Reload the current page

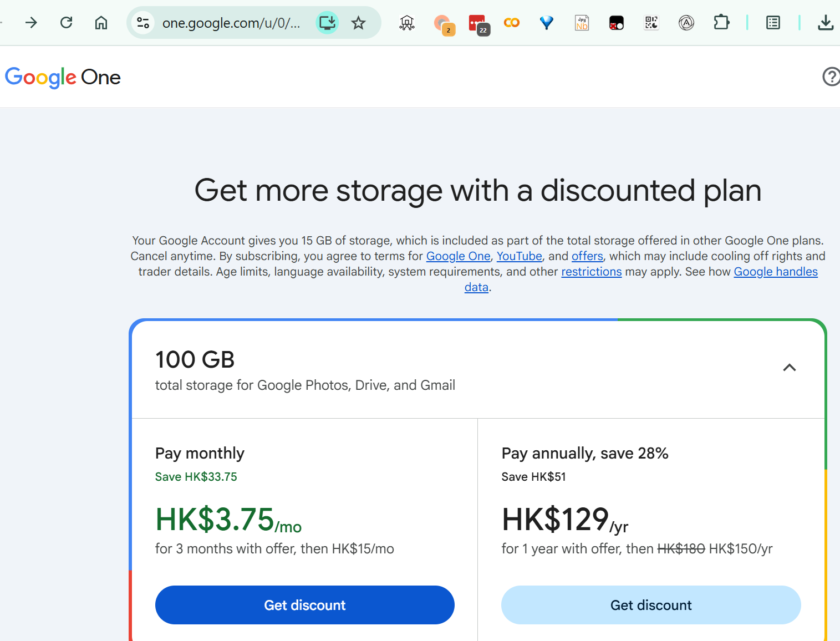(67, 23)
